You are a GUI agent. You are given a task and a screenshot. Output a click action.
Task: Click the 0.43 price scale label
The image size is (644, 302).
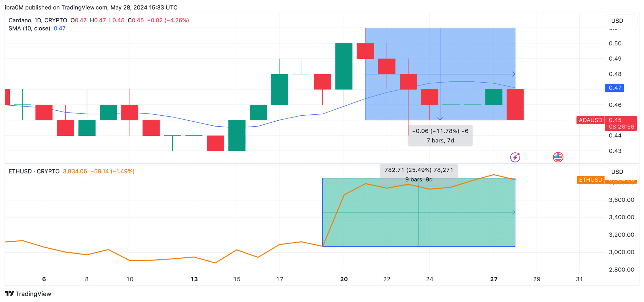click(x=615, y=151)
